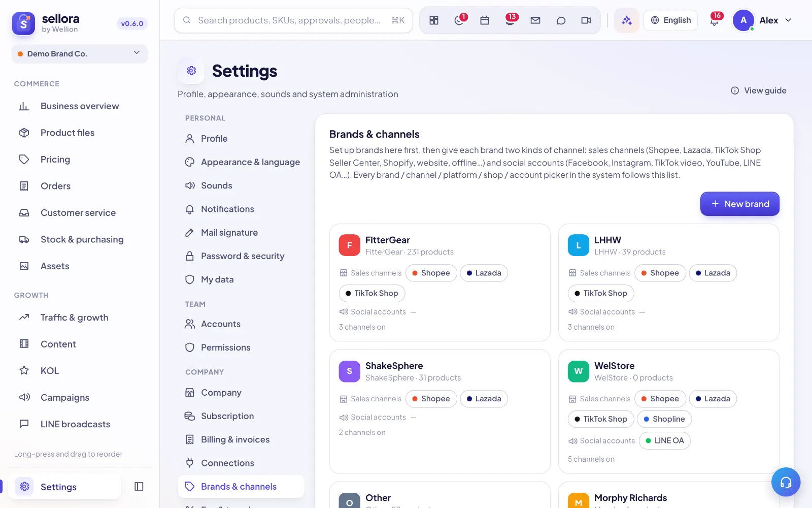Open the chat bubble icon in toolbar
The image size is (812, 508).
561,20
